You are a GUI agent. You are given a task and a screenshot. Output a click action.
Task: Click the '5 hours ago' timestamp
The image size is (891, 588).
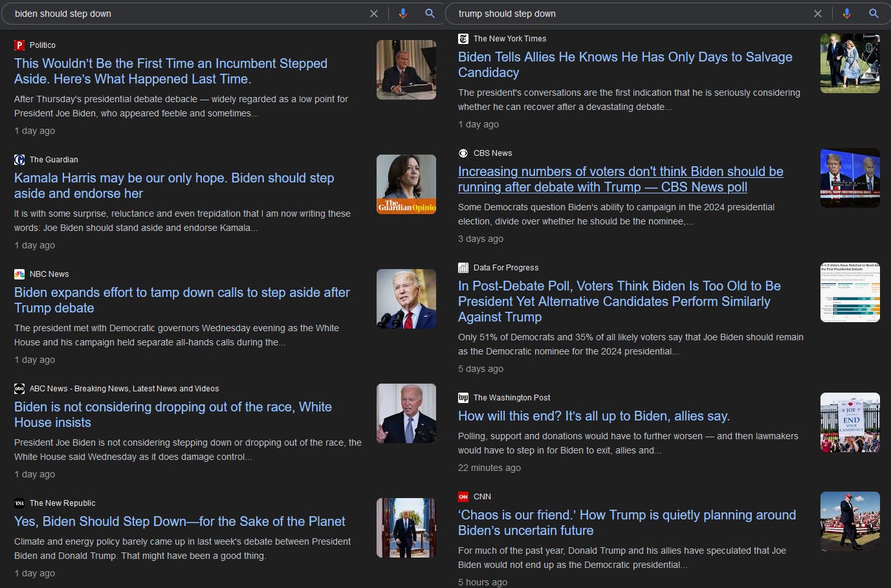pyautogui.click(x=483, y=582)
